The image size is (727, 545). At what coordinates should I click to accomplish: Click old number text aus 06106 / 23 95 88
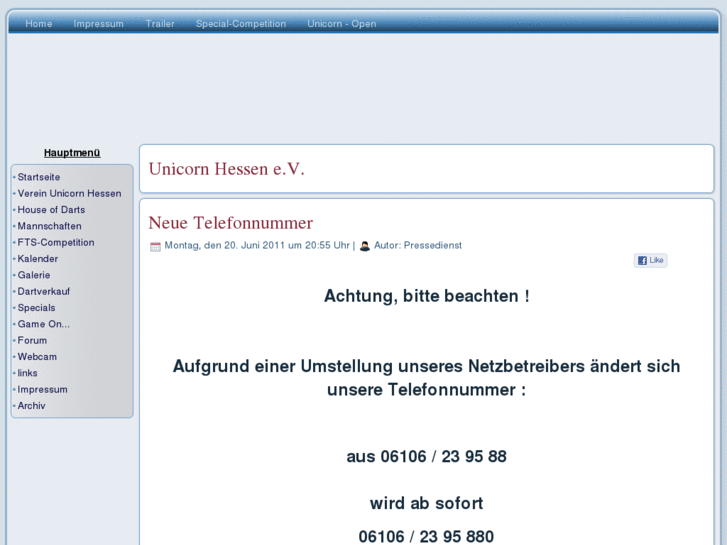427,456
